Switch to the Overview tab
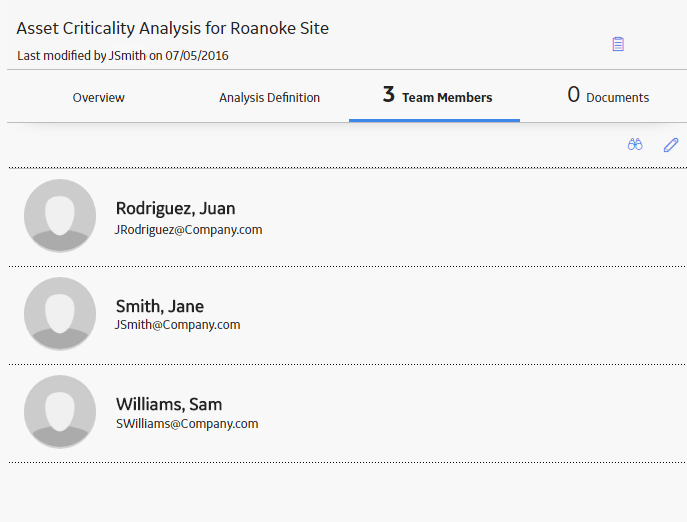The width and height of the screenshot is (687, 522). pyautogui.click(x=99, y=97)
